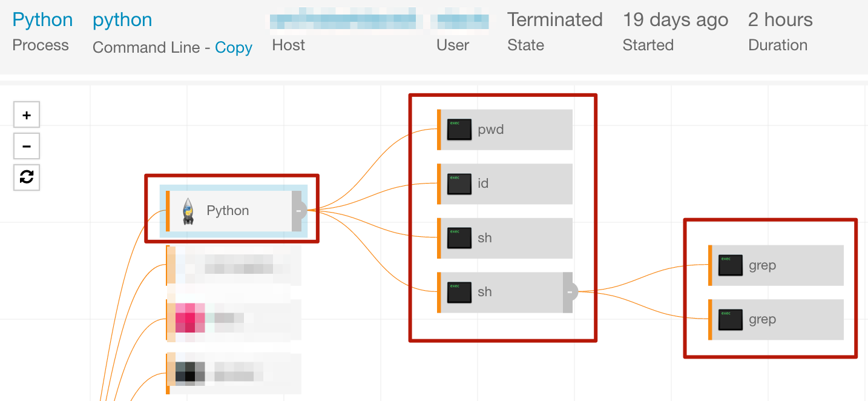Click the zoom out minus button
868x401 pixels.
(27, 146)
